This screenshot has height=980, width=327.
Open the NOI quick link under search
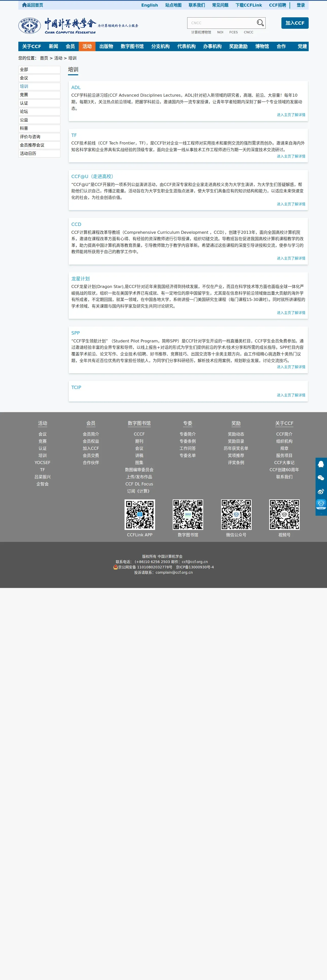pyautogui.click(x=220, y=32)
